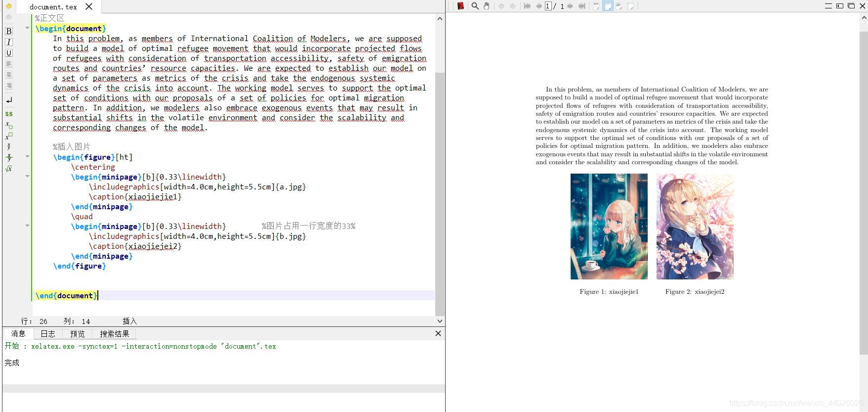The height and width of the screenshot is (412, 868).
Task: Insert superscript using x-sup icon
Action: [x=9, y=136]
